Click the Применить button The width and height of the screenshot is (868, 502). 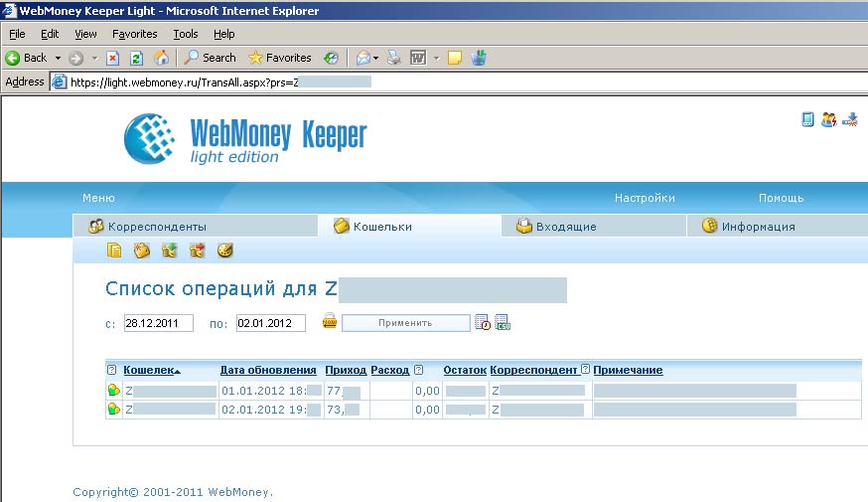[406, 323]
